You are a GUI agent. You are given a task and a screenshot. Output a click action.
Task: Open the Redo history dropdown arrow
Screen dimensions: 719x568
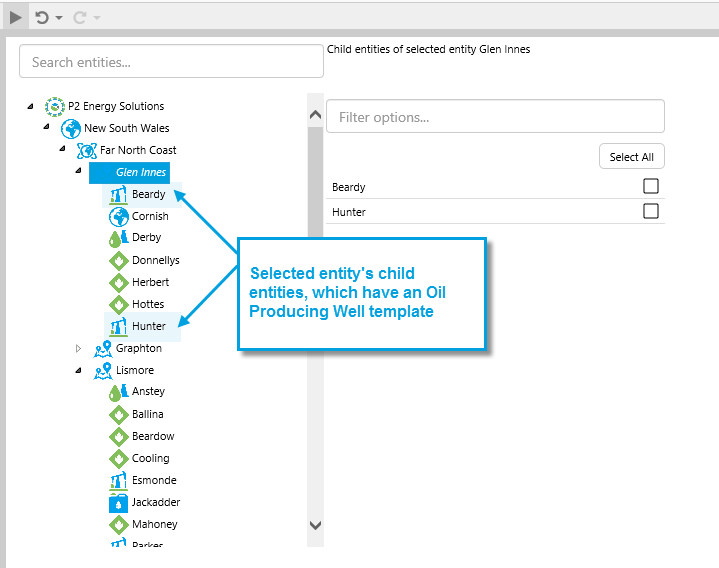(97, 18)
